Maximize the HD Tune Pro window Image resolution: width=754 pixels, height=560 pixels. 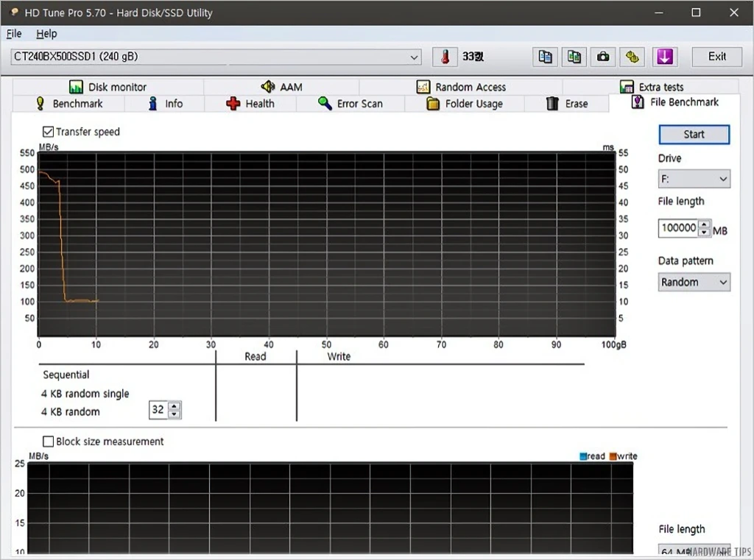point(696,13)
